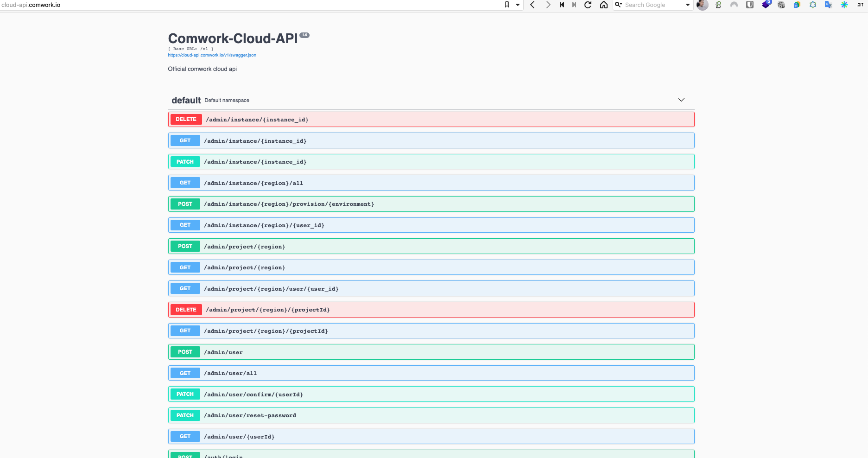Click the fast forward button
This screenshot has height=458, width=868.
(x=574, y=5)
